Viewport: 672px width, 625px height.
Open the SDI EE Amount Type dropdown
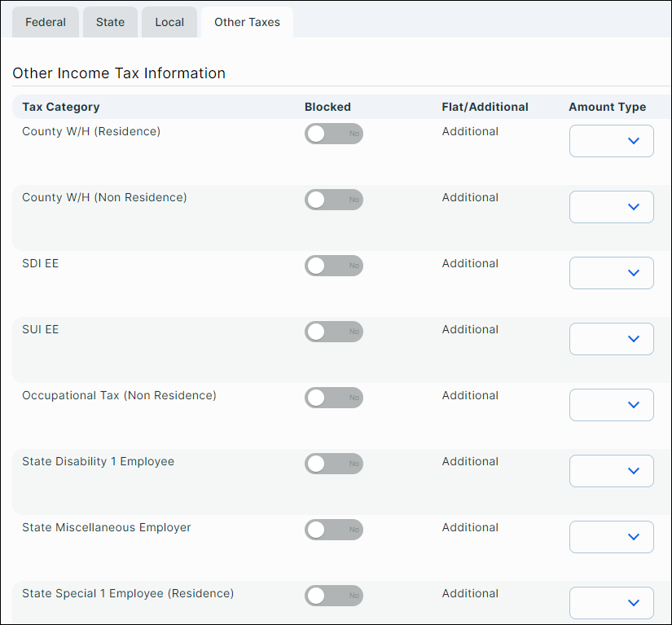click(x=612, y=273)
